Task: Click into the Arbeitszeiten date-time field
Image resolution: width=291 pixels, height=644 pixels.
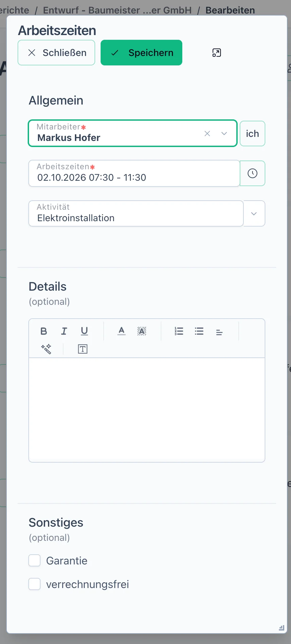Action: point(134,173)
